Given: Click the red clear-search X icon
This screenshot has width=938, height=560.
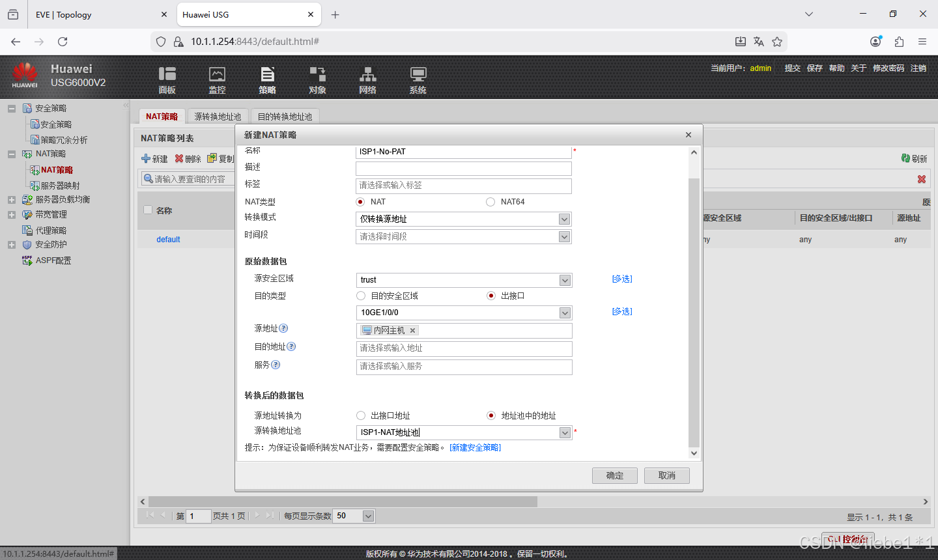Looking at the screenshot, I should point(922,179).
